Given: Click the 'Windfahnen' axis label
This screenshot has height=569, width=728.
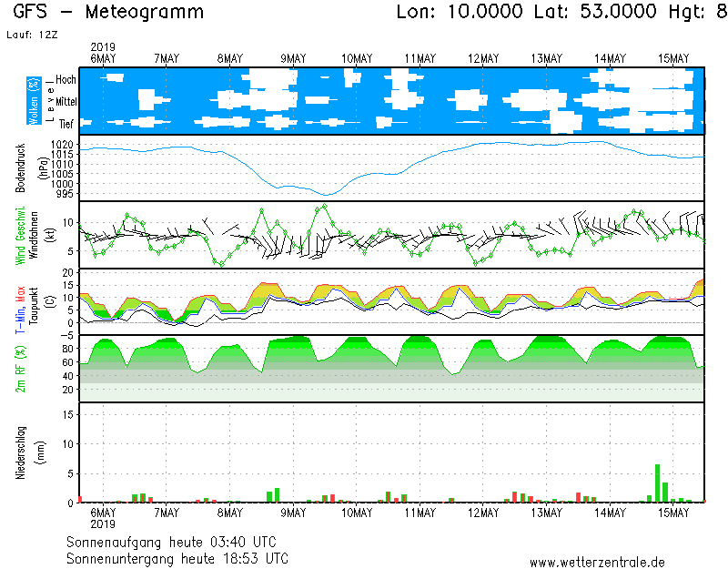Looking at the screenshot, I should (x=34, y=235).
